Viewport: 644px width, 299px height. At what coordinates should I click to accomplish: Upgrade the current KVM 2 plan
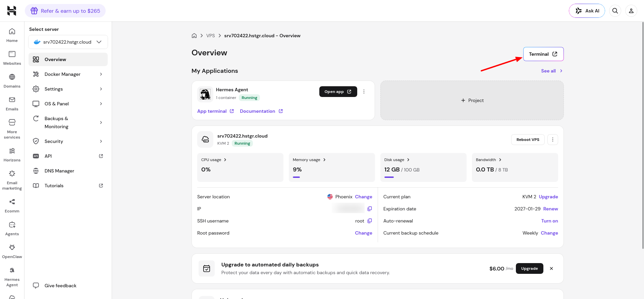[548, 197]
